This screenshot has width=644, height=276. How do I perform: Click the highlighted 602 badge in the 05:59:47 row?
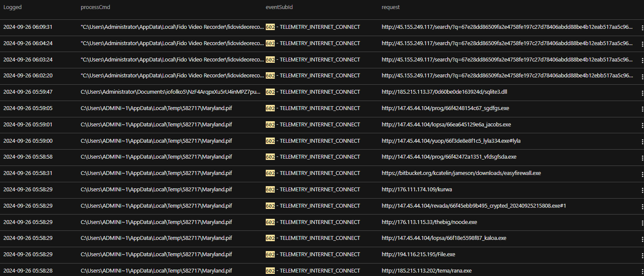270,92
